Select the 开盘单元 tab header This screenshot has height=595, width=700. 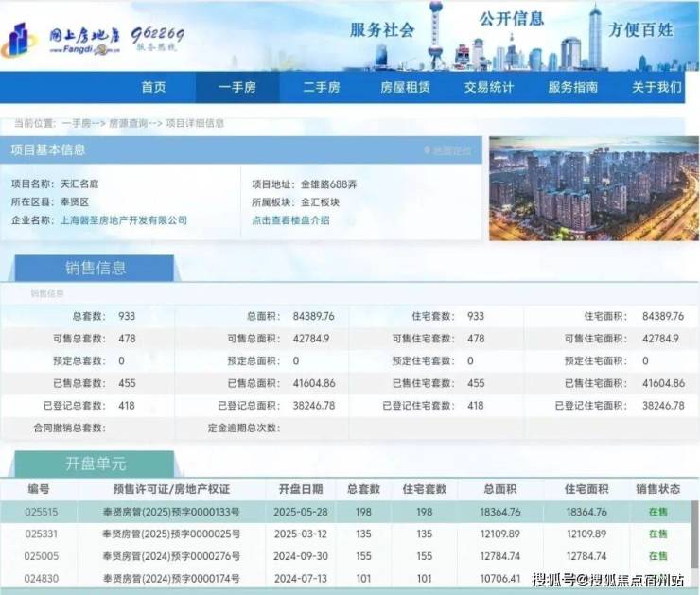[x=93, y=464]
